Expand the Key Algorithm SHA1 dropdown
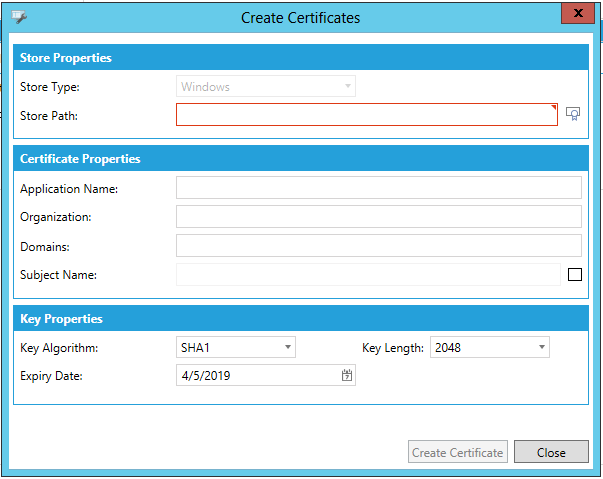 tap(235, 347)
